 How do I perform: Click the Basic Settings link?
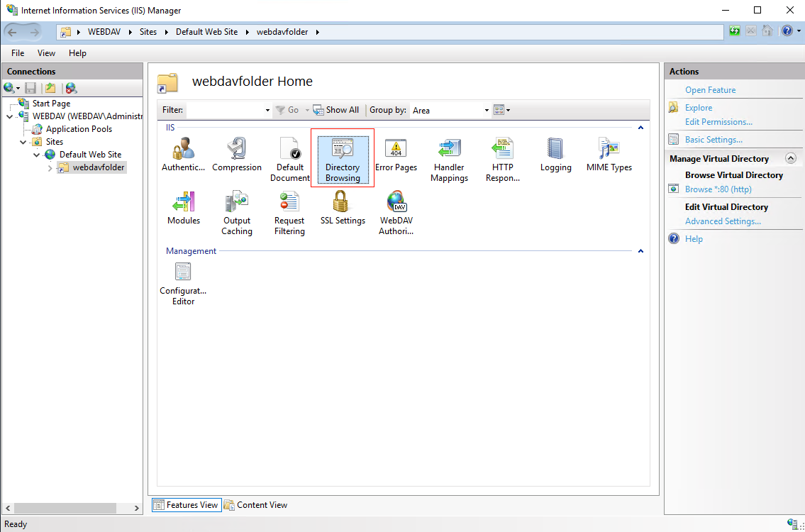coord(713,140)
